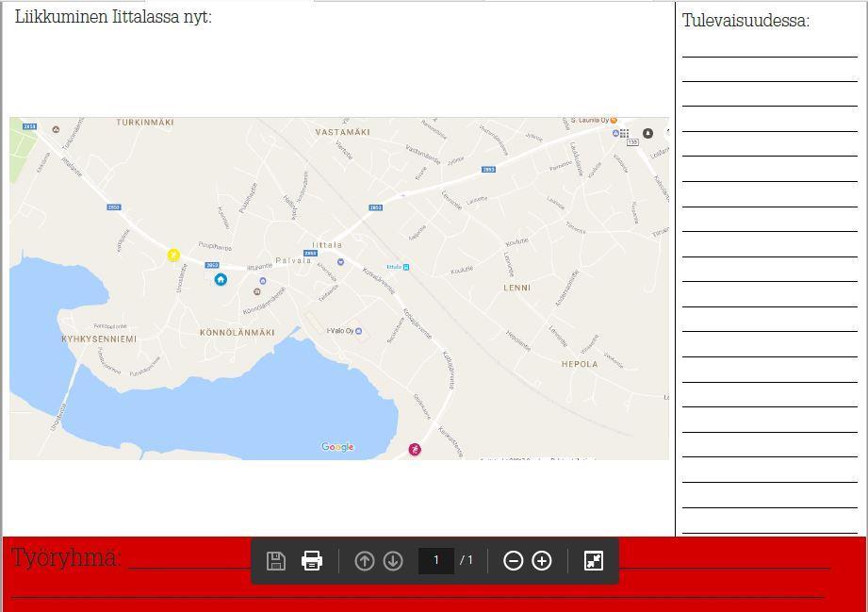Click the 'Työryhmä:' label in red footer
Image resolution: width=868 pixels, height=612 pixels.
pyautogui.click(x=65, y=557)
